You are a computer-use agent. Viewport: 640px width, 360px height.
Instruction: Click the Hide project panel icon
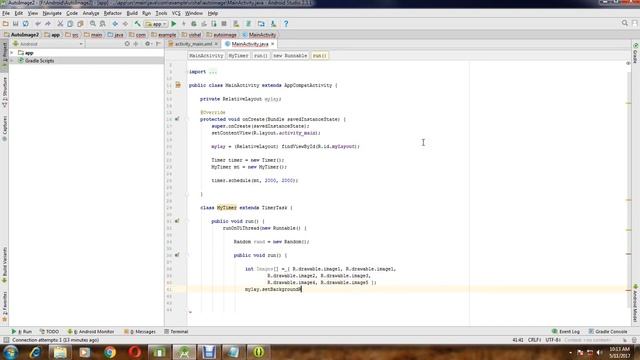coord(158,44)
